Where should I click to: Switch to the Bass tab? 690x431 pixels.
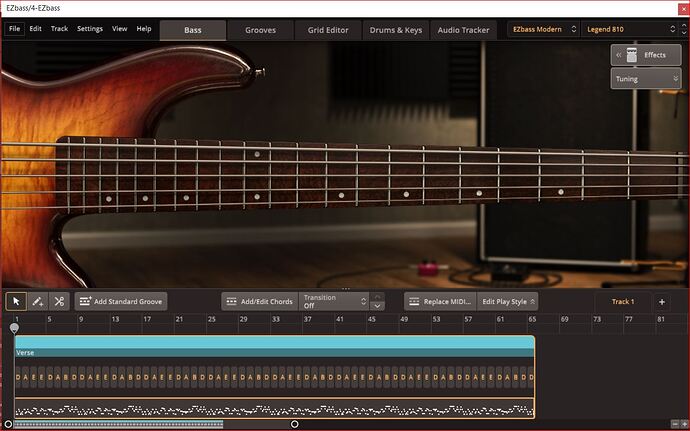coord(193,30)
